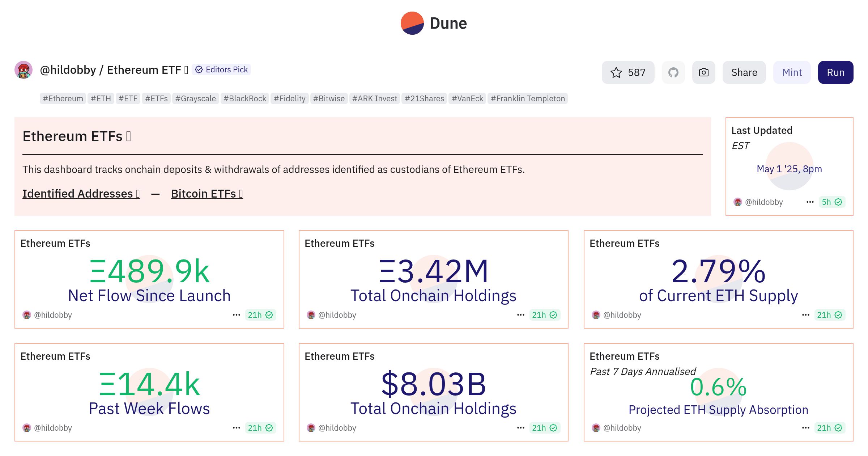Select the #21Shares tag
This screenshot has height=456, width=868.
[x=424, y=98]
